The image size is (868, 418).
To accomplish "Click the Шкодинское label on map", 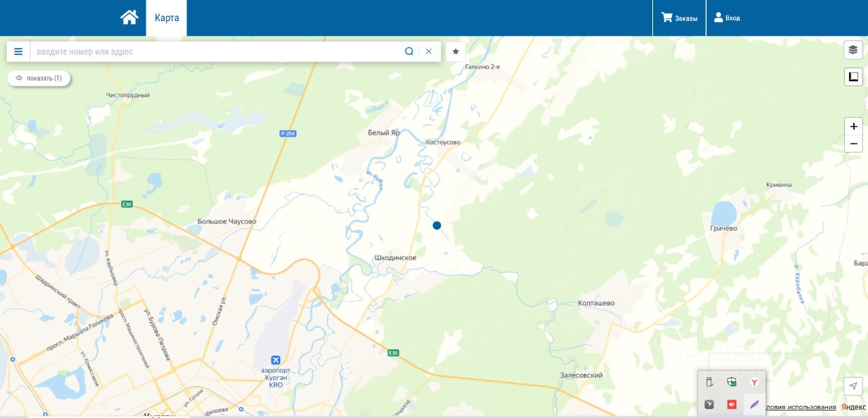I will click(x=395, y=257).
